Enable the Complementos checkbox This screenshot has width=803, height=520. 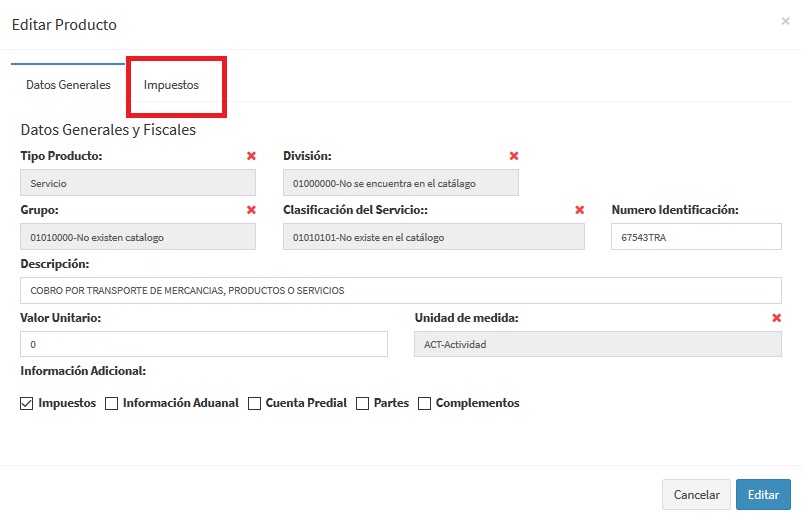click(x=425, y=403)
